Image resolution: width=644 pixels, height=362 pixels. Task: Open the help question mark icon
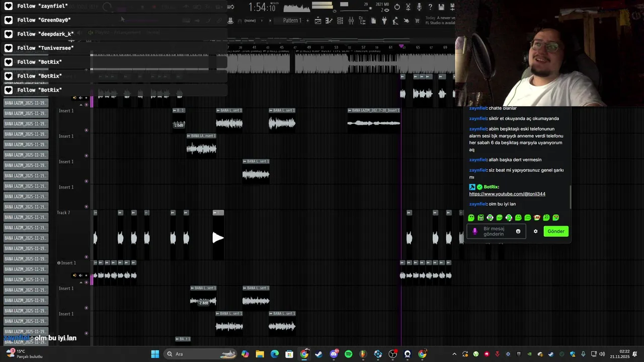430,7
